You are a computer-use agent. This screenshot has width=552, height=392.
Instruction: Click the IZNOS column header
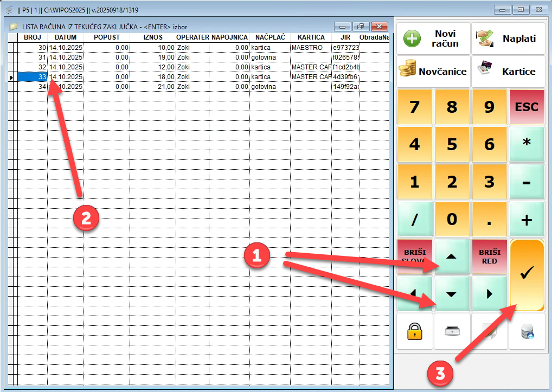tap(153, 37)
